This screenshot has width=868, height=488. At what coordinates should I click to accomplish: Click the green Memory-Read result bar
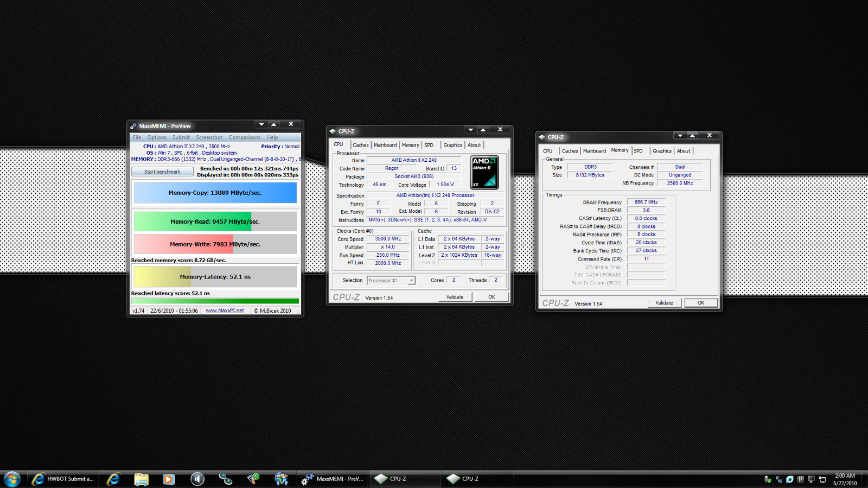pyautogui.click(x=215, y=221)
